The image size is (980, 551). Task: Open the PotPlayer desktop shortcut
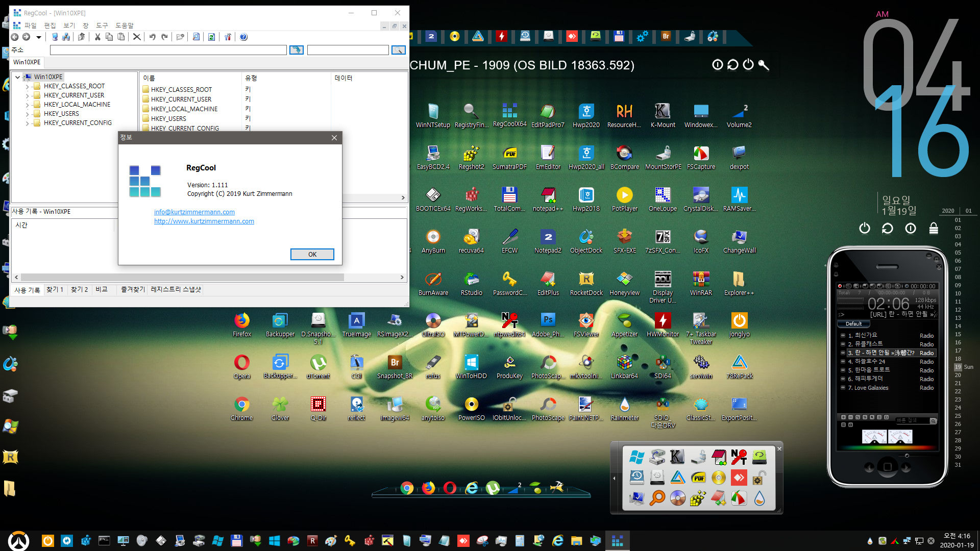(624, 199)
